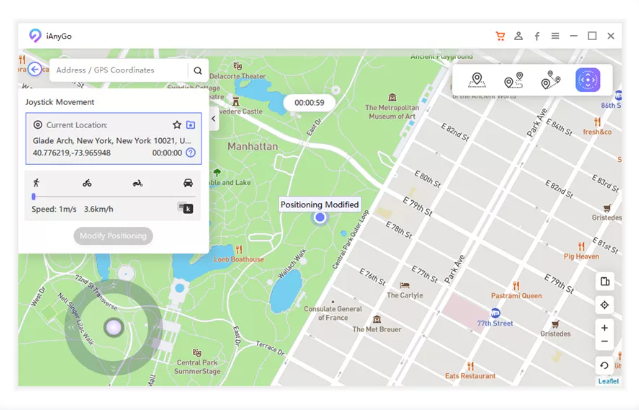The height and width of the screenshot is (410, 639).
Task: Select the two-spot route movement mode
Action: (513, 81)
